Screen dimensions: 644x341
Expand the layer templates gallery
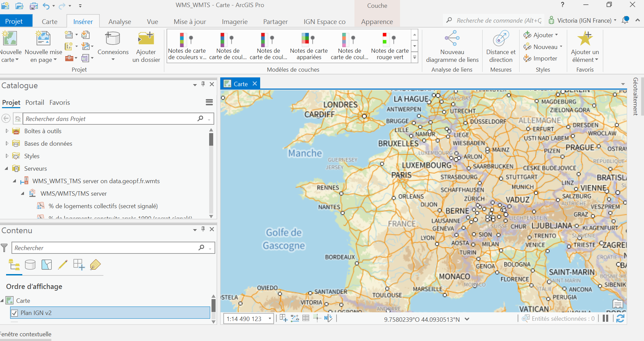(x=415, y=58)
